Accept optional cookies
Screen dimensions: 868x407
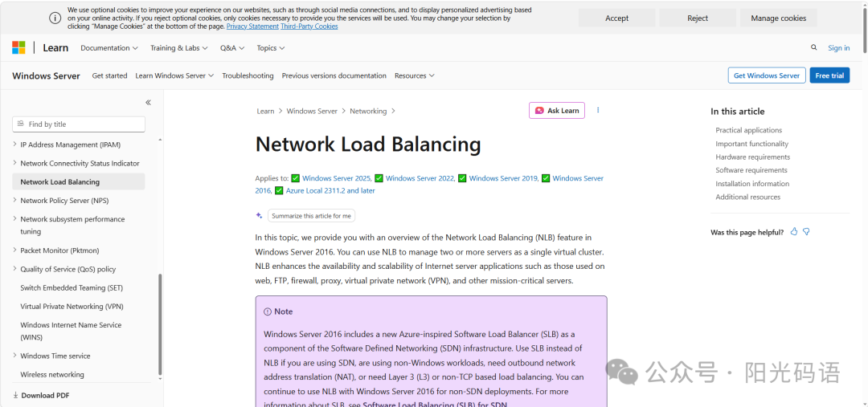tap(616, 18)
